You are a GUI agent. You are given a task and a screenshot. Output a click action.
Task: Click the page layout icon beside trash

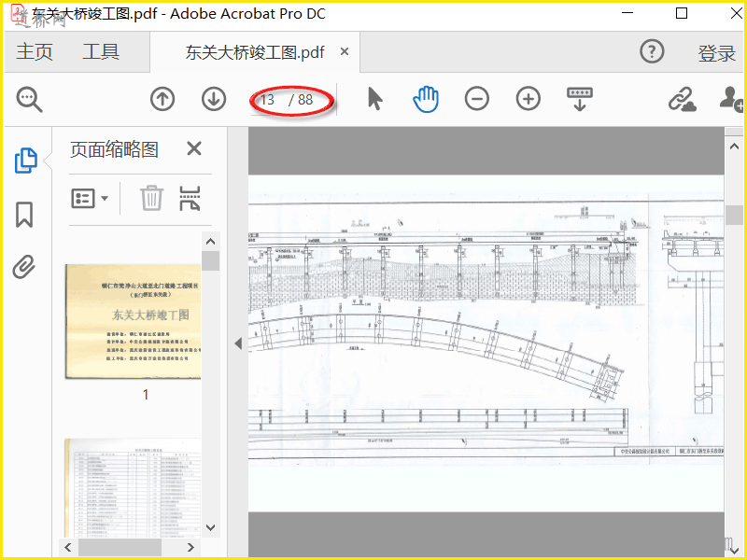190,199
